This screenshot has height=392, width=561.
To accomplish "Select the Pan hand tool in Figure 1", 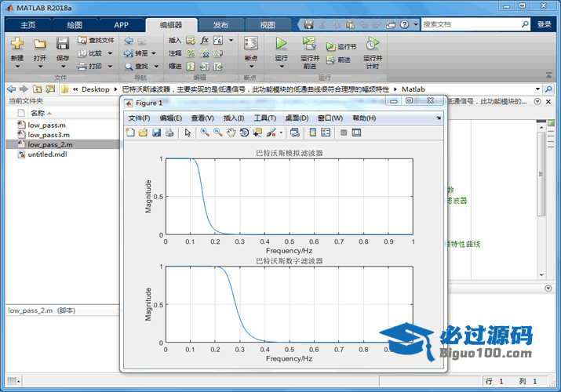I will pos(231,132).
